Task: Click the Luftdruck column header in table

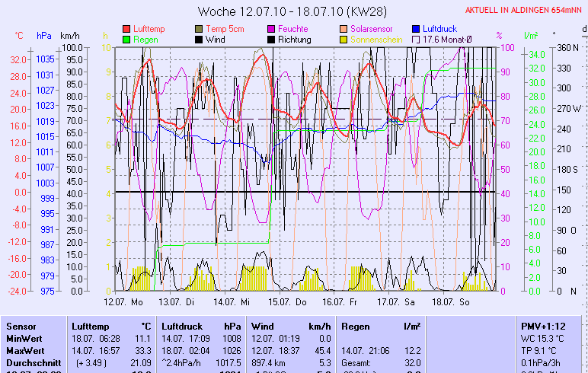Action: tap(181, 326)
